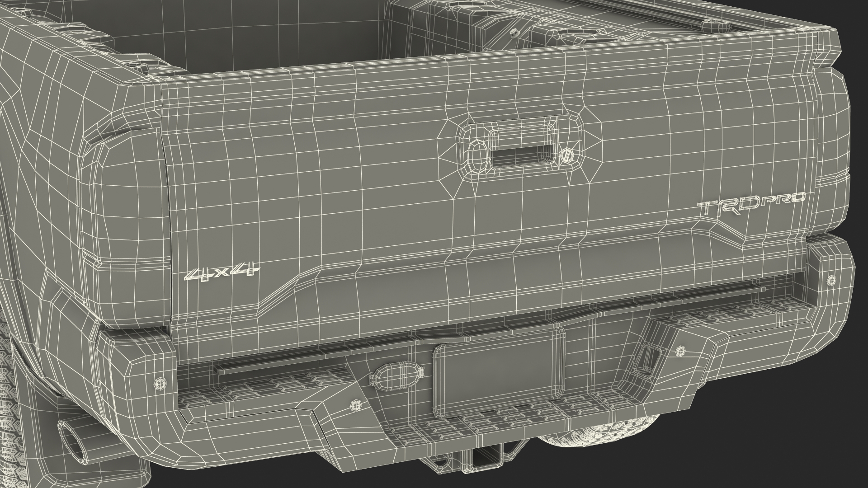Viewport: 868px width, 488px height.
Task: Click the truck bed interior floor
Action: (x=253, y=43)
